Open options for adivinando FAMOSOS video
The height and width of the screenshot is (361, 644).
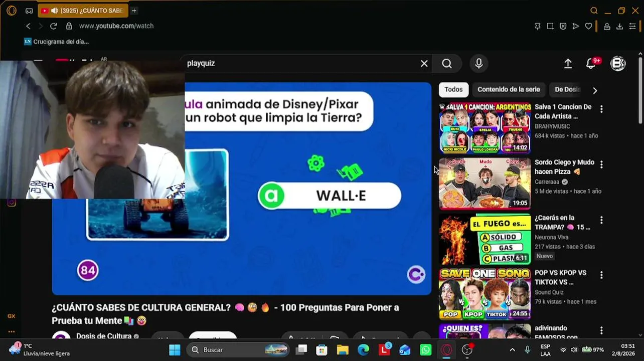pos(601,330)
